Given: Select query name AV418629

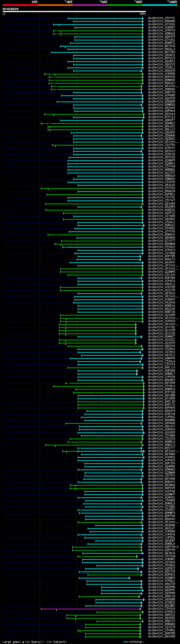Looking at the screenshot, I should coord(11,9).
